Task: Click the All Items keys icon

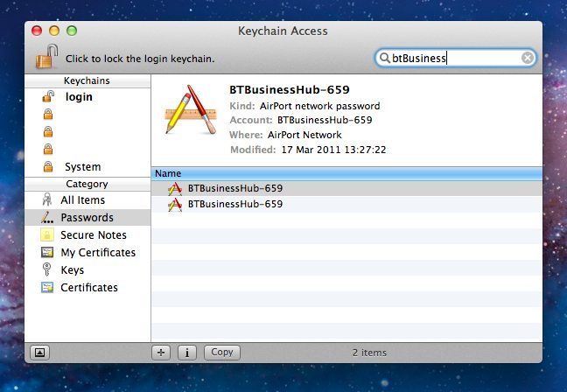Action: pyautogui.click(x=47, y=199)
